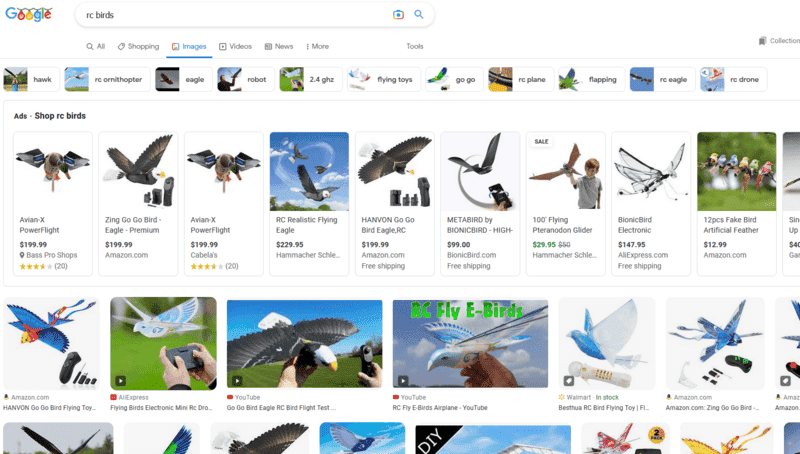The width and height of the screenshot is (800, 454).
Task: Click play icon on RC Fly E-Birds video
Action: [x=403, y=381]
